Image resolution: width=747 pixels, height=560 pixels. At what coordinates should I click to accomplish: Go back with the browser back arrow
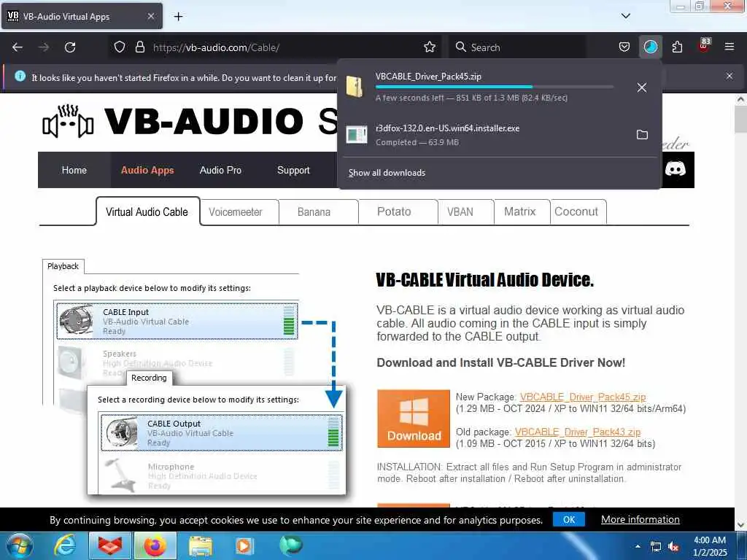coord(18,47)
